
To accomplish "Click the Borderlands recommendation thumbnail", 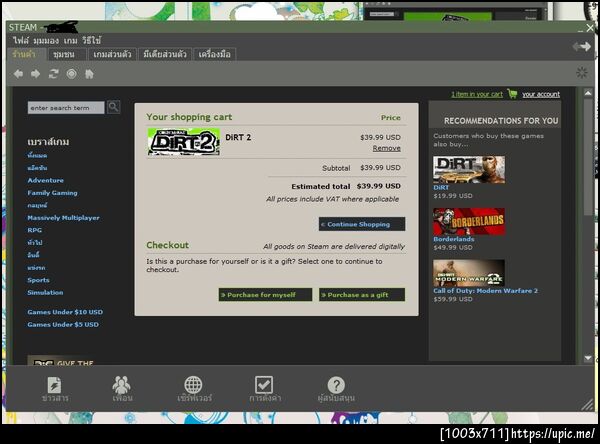I will (x=469, y=221).
